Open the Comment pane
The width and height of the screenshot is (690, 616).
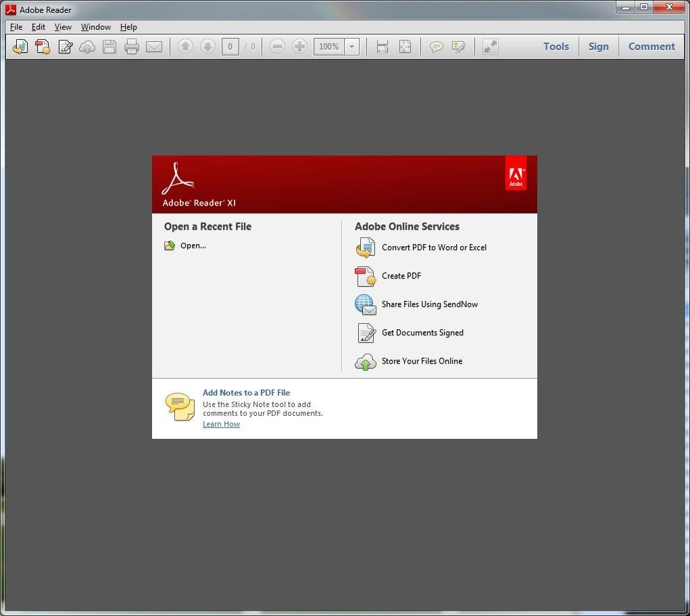651,47
